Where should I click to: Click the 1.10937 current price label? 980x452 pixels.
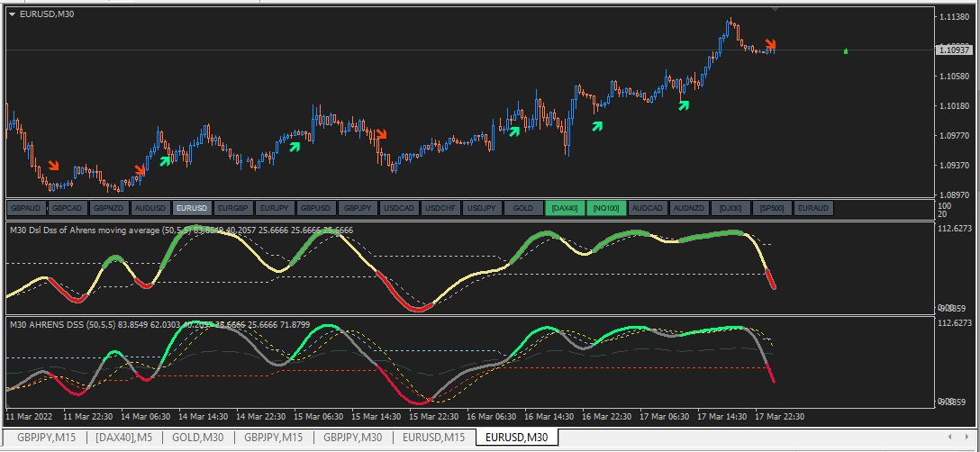(953, 50)
